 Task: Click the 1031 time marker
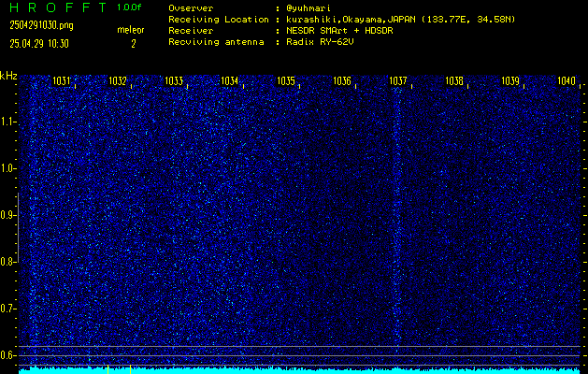click(x=62, y=81)
